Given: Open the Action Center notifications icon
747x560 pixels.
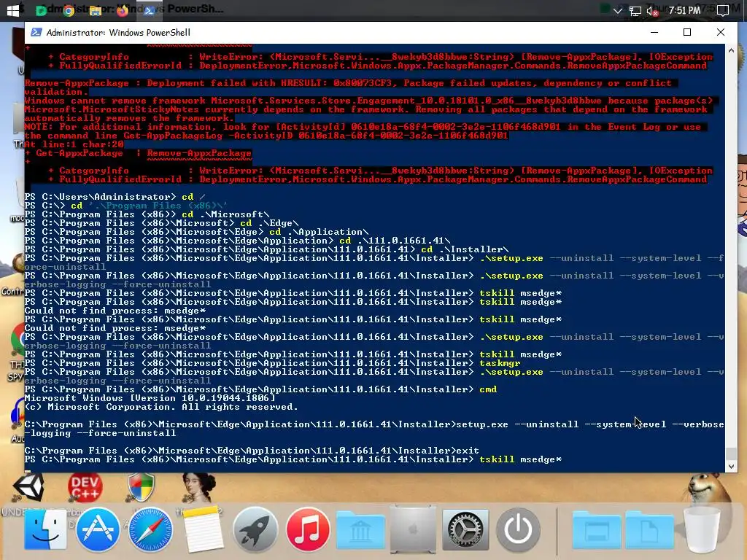Looking at the screenshot, I should pos(723,10).
